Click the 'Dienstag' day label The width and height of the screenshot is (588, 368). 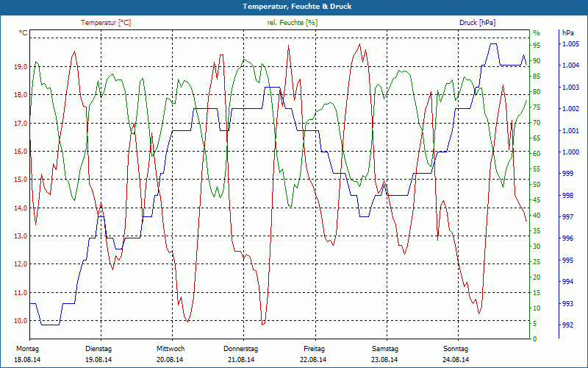[x=98, y=349]
